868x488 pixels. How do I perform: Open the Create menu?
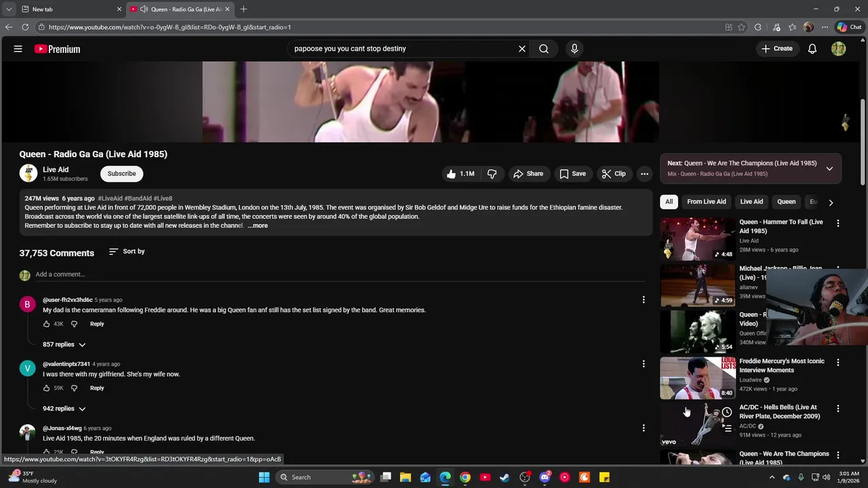[777, 49]
